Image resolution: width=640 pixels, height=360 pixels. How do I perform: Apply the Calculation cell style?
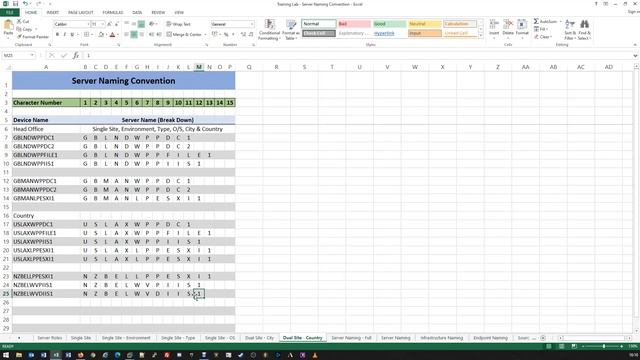[x=460, y=24]
